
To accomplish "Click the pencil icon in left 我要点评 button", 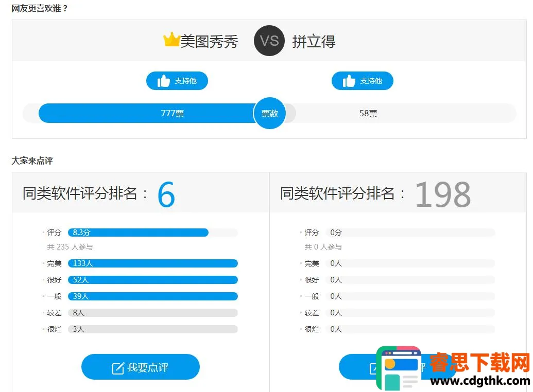I will pos(118,368).
